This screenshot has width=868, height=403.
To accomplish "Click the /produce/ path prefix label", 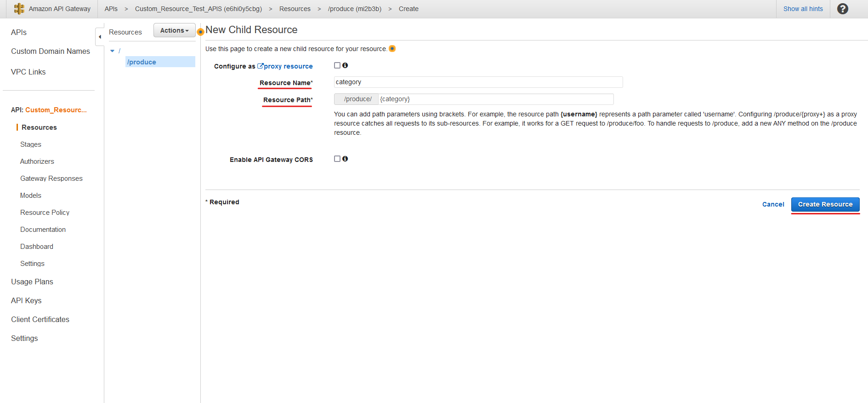I will coord(357,99).
